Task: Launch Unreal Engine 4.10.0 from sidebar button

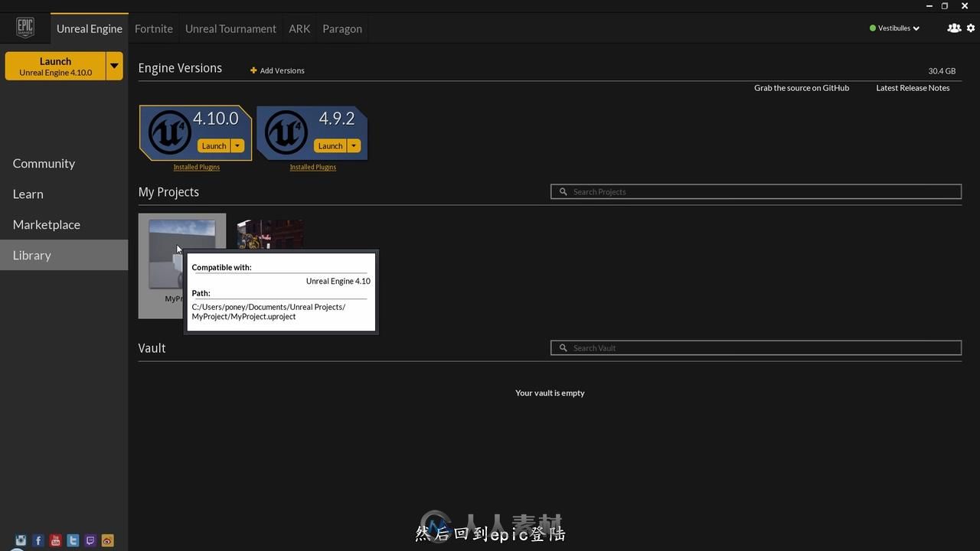Action: tap(55, 66)
